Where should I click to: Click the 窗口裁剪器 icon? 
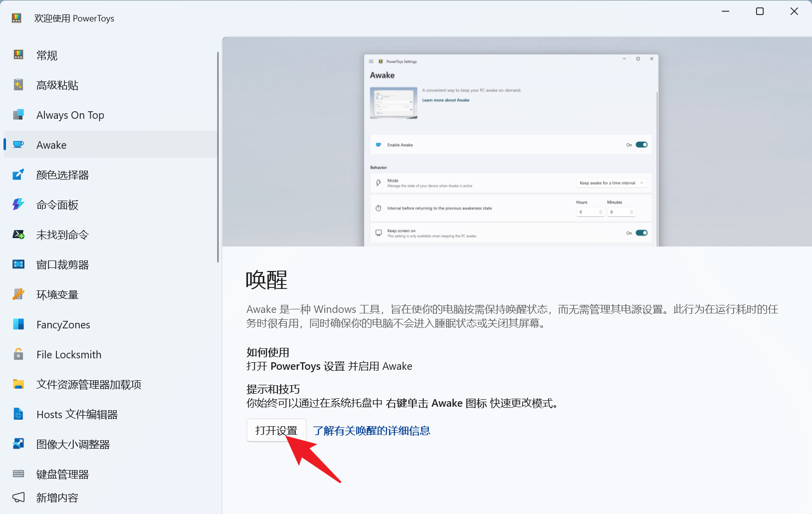coord(18,264)
